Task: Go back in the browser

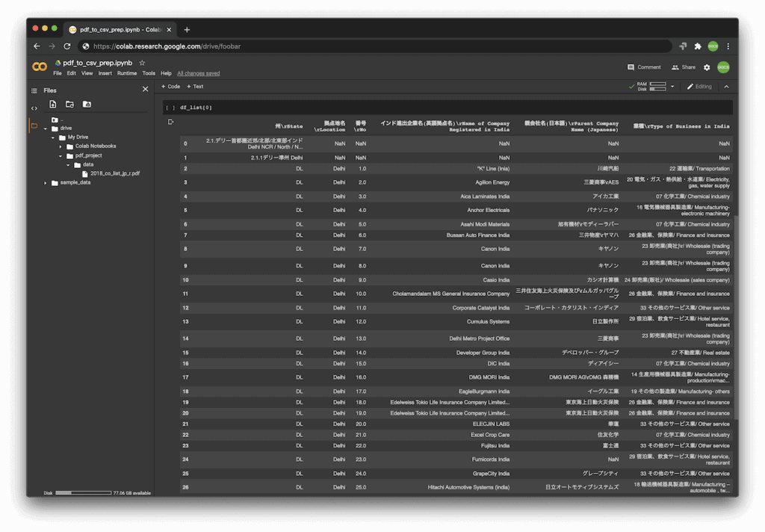Action: point(37,46)
